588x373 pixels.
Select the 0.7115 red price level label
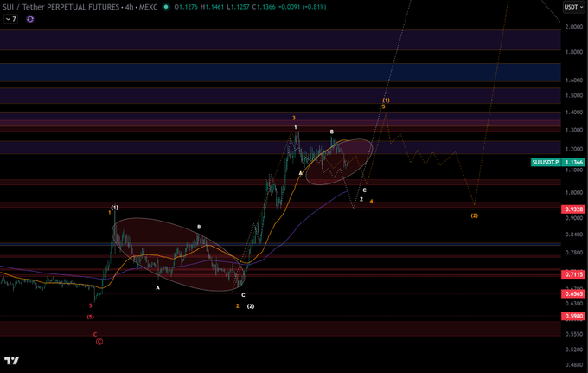(x=573, y=274)
